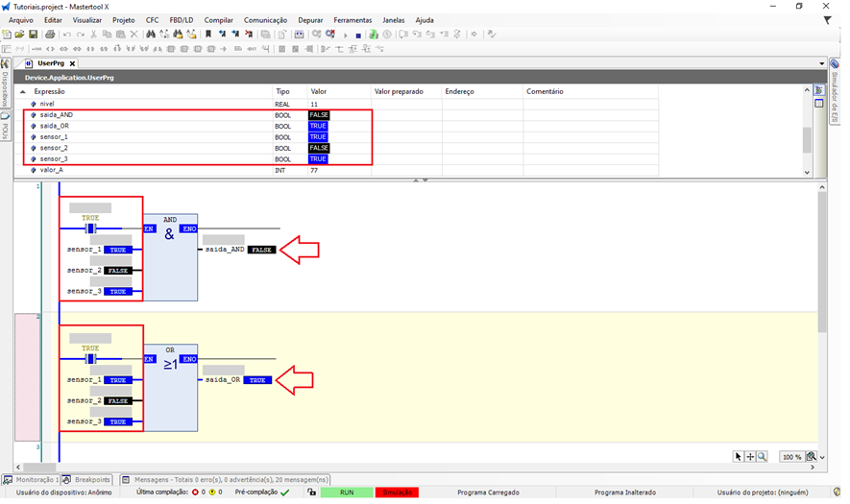Click the Valor preparado column header
The width and height of the screenshot is (850, 504).
(x=399, y=91)
